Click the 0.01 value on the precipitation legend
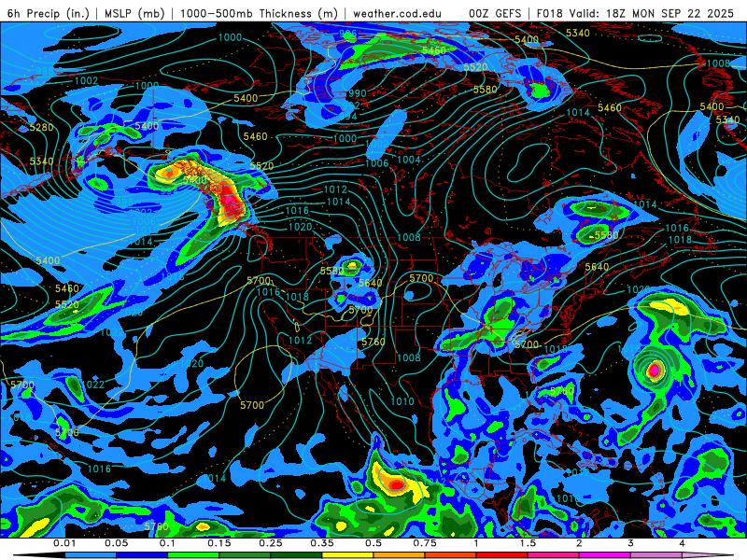 pos(64,543)
